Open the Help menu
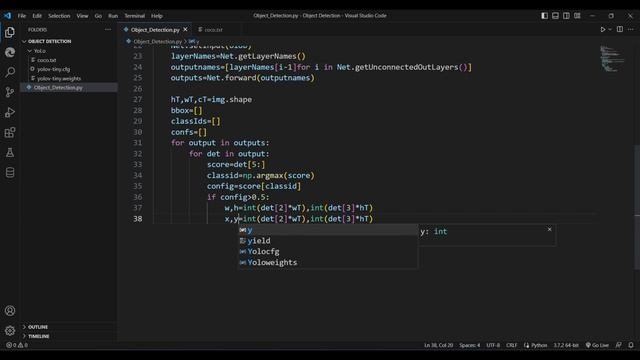Image resolution: width=640 pixels, height=360 pixels. (157, 16)
